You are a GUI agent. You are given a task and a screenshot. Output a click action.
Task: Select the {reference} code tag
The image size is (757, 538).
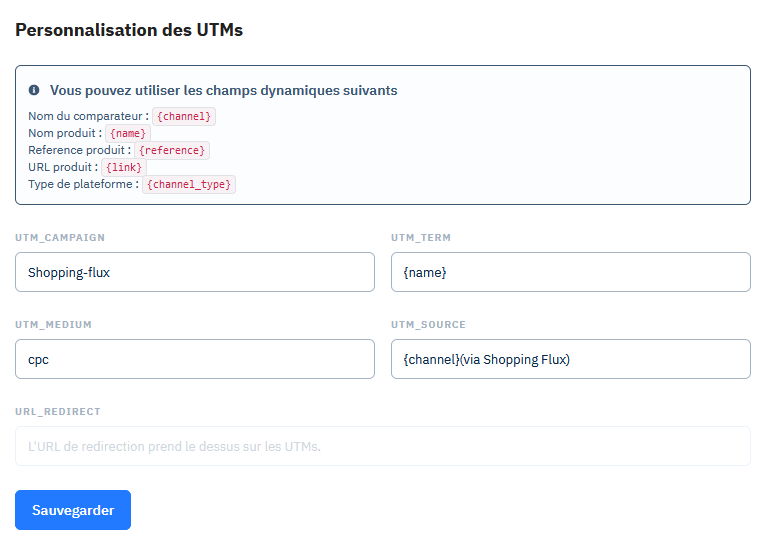click(172, 150)
